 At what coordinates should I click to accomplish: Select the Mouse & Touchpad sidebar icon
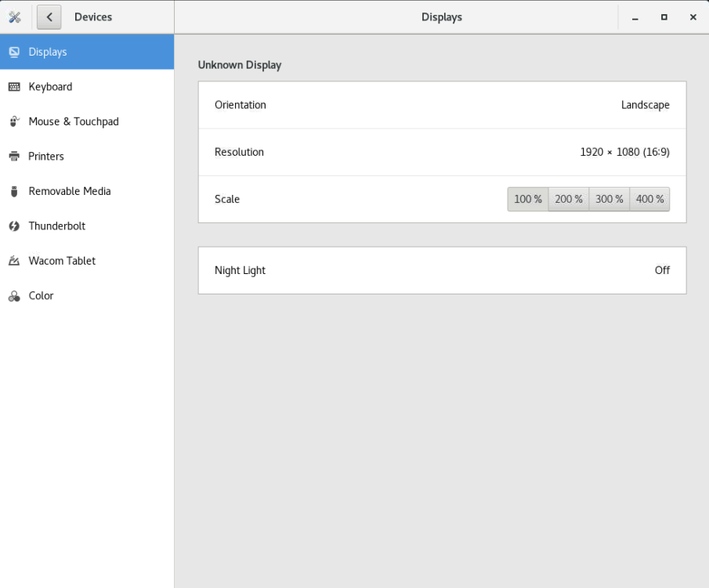pos(14,121)
